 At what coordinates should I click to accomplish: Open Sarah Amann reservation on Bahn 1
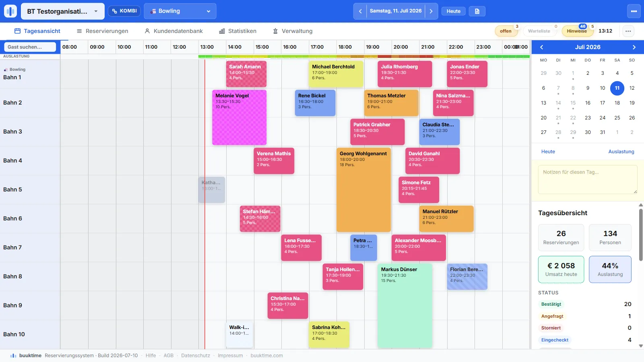tap(246, 74)
